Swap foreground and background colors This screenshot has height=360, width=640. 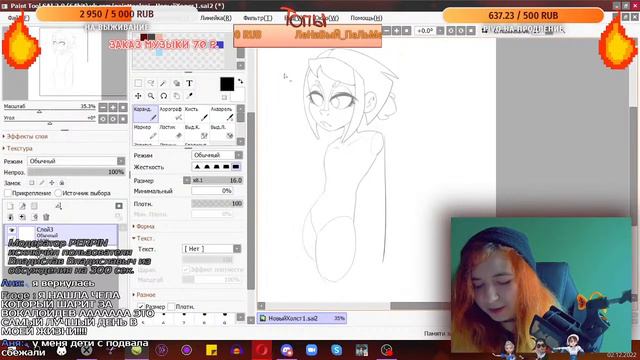point(240,82)
